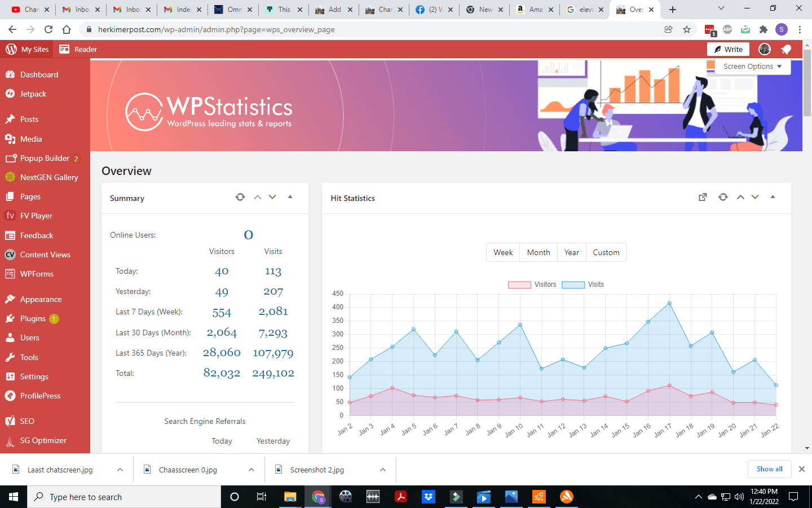Open File Explorer from the taskbar
The height and width of the screenshot is (508, 812).
pos(290,497)
